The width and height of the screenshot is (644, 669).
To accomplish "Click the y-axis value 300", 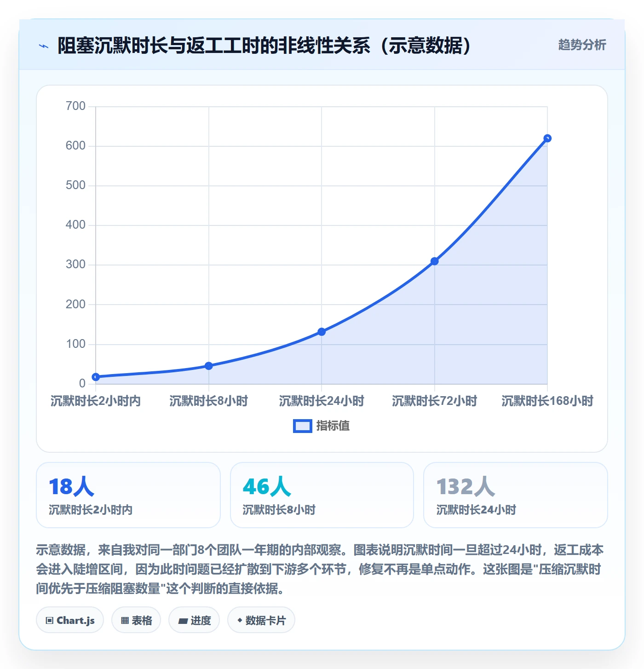I will point(75,265).
